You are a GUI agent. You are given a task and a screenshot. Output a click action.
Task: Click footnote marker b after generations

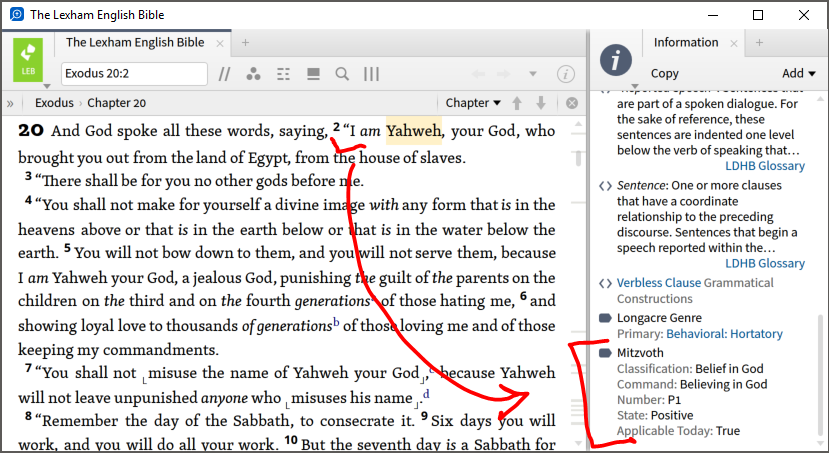point(336,323)
